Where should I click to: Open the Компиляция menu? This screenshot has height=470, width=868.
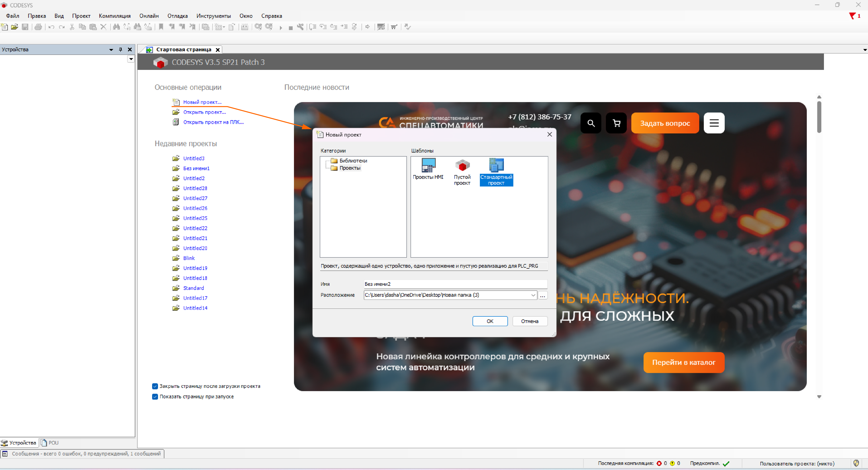[x=115, y=16]
